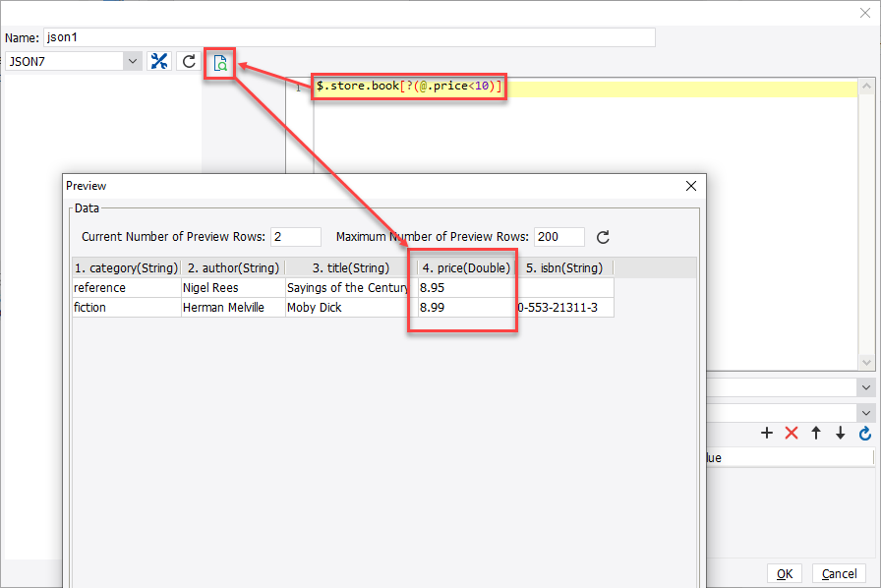Add a new entry with the plus icon
This screenshot has width=881, height=588.
coord(767,433)
